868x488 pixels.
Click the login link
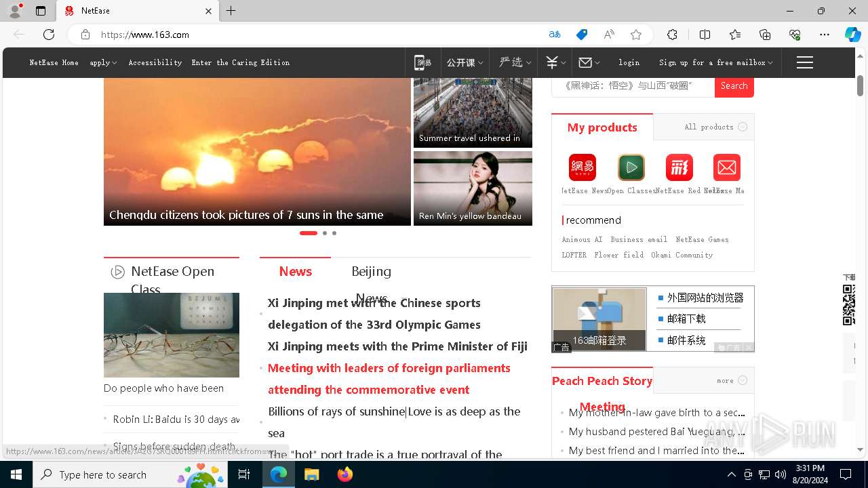pos(629,62)
